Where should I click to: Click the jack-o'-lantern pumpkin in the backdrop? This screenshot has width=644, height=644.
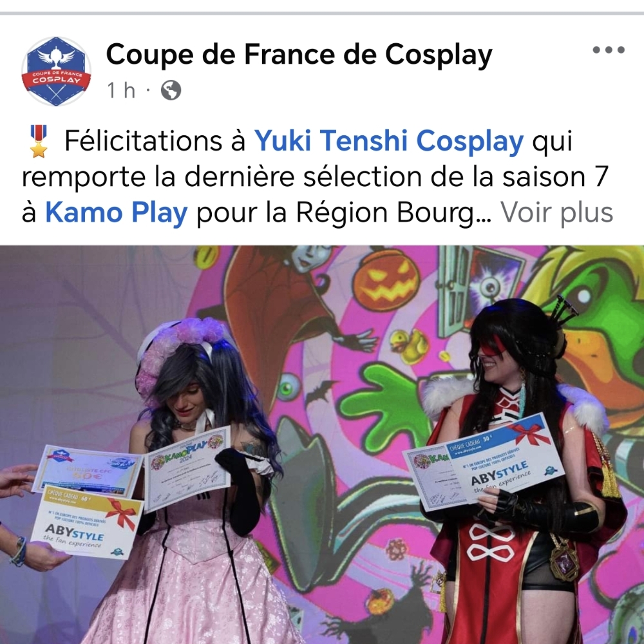tap(386, 279)
